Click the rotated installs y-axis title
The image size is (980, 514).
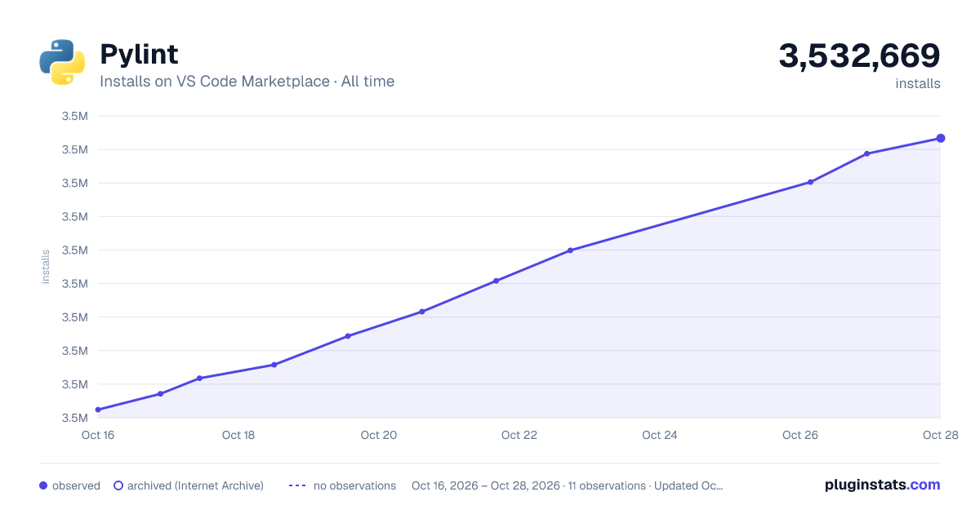(x=46, y=267)
